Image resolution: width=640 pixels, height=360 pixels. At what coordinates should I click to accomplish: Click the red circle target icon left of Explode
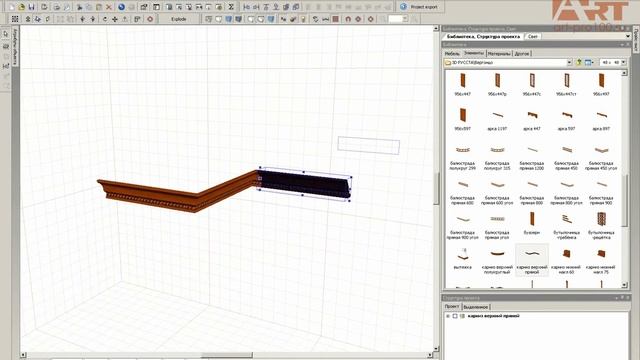point(150,19)
